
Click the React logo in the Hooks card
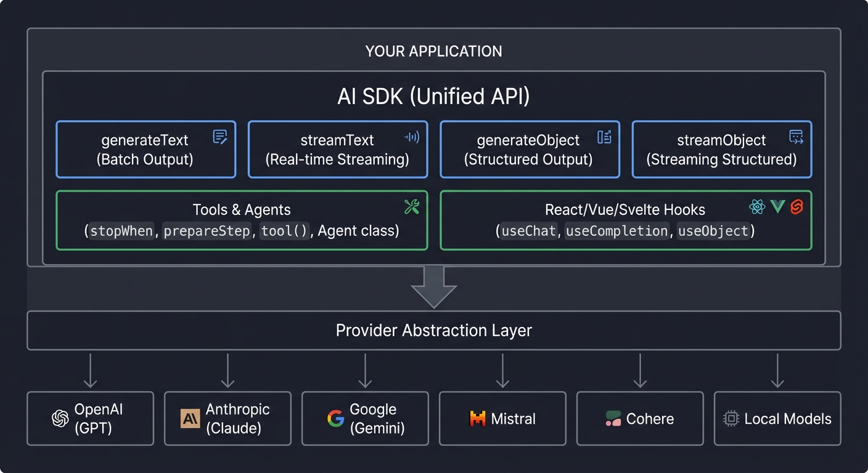758,208
